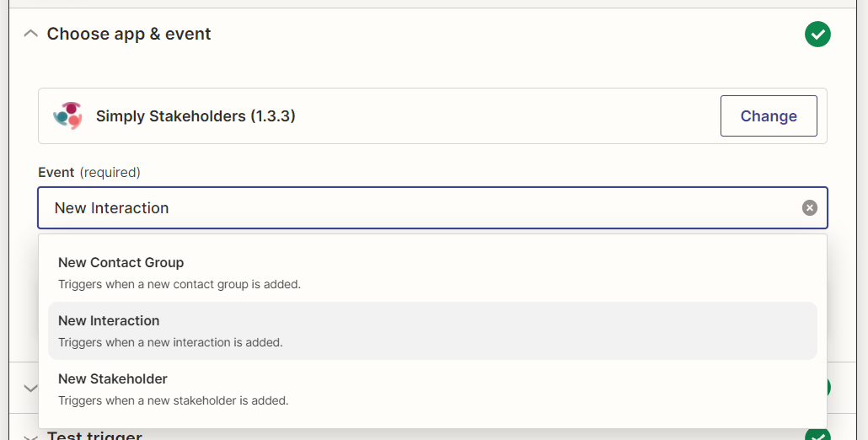This screenshot has height=440, width=868.
Task: Click the Event (required) label
Action: (x=89, y=172)
